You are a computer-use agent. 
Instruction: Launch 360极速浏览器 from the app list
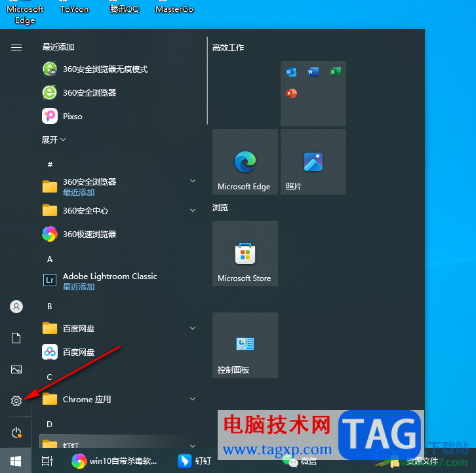point(119,234)
